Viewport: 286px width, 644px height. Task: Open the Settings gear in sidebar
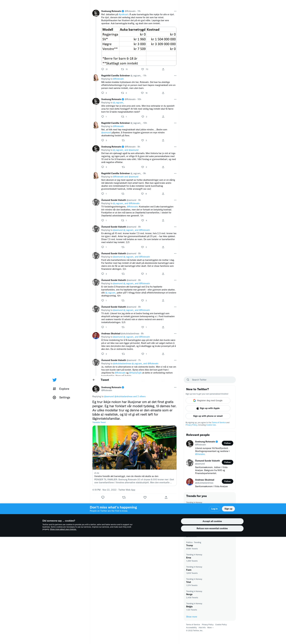click(55, 398)
